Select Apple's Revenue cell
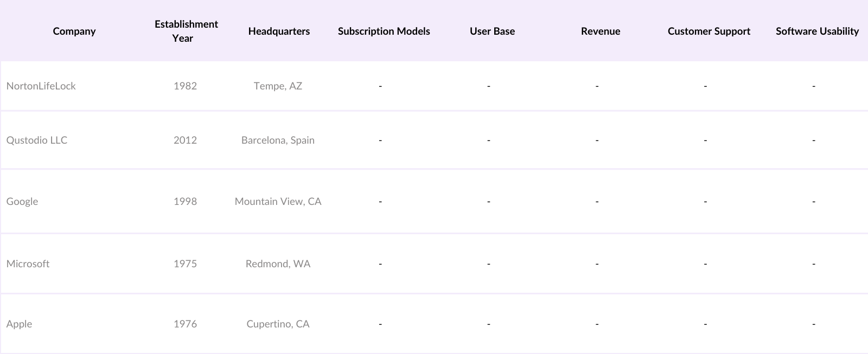The height and width of the screenshot is (354, 868). 597,324
